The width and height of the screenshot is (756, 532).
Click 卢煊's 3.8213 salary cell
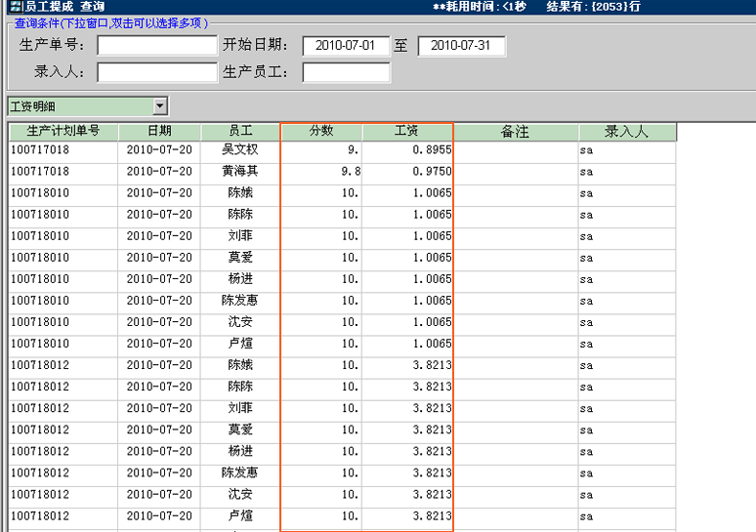(x=408, y=515)
